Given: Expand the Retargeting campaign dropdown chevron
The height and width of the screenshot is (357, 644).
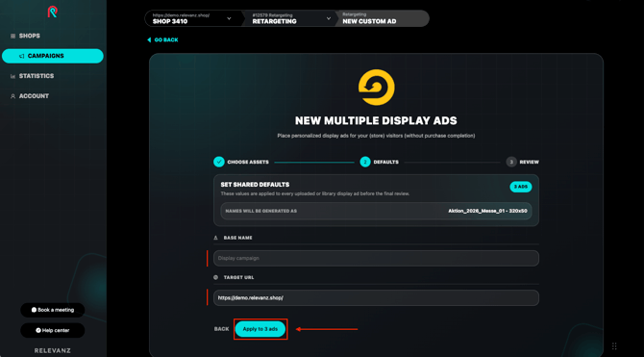Looking at the screenshot, I should pos(329,18).
